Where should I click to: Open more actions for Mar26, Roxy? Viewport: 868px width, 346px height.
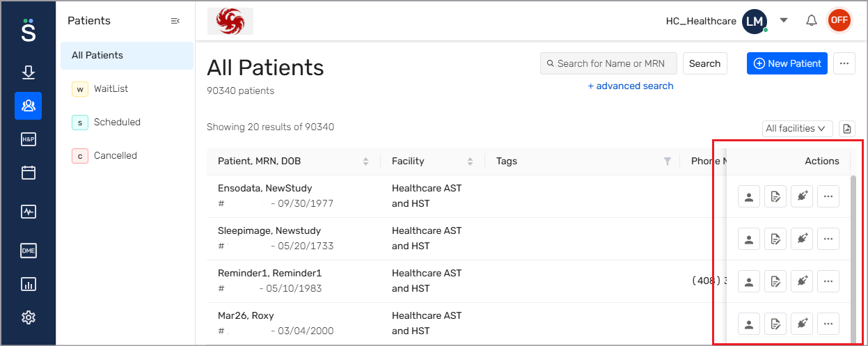coord(828,324)
